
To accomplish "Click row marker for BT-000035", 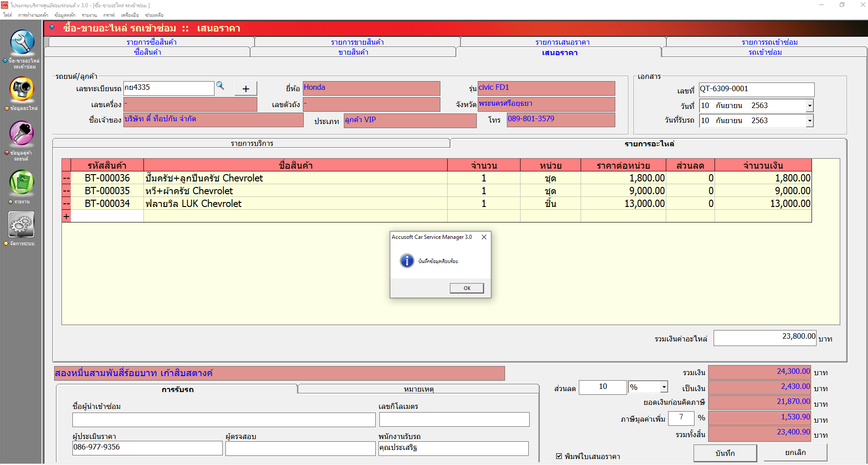I will 66,191.
